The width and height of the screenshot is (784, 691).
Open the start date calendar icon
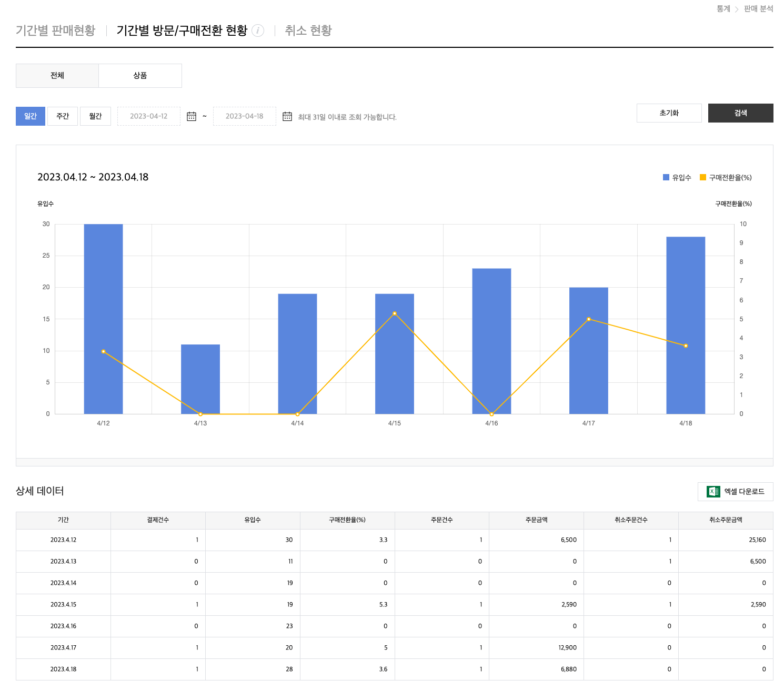[192, 116]
